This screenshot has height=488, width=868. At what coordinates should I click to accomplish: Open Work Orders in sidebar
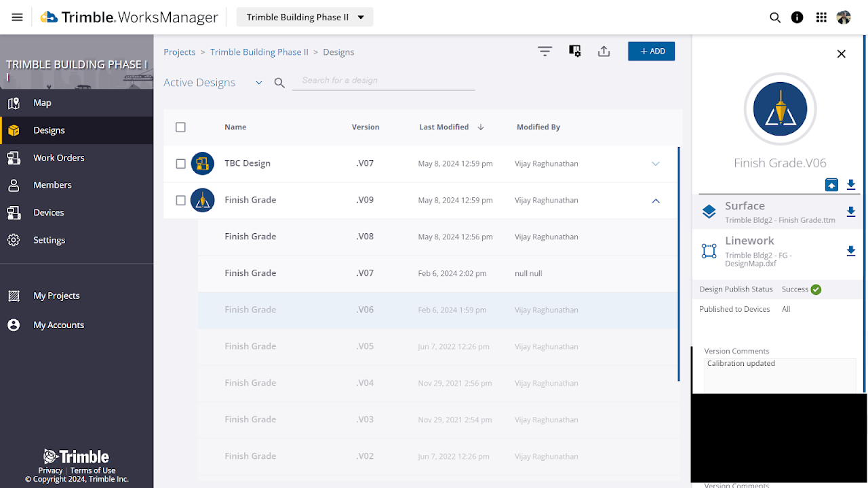(x=77, y=158)
